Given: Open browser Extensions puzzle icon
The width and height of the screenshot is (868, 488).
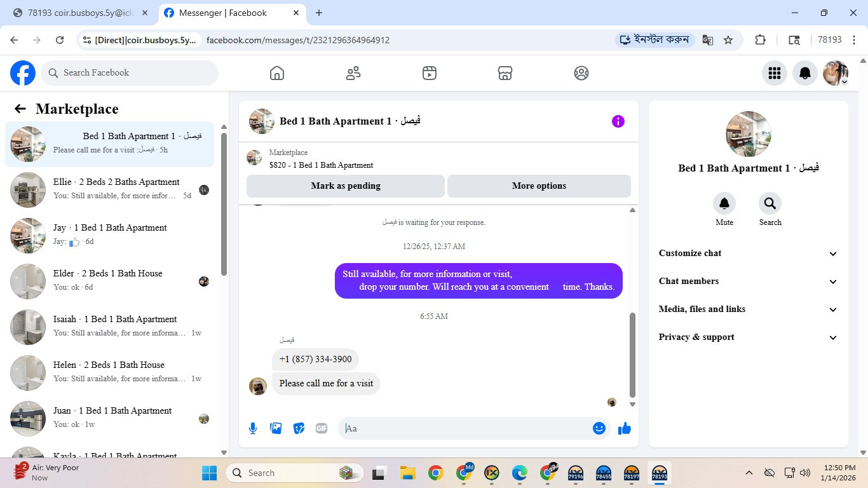Looking at the screenshot, I should point(760,40).
